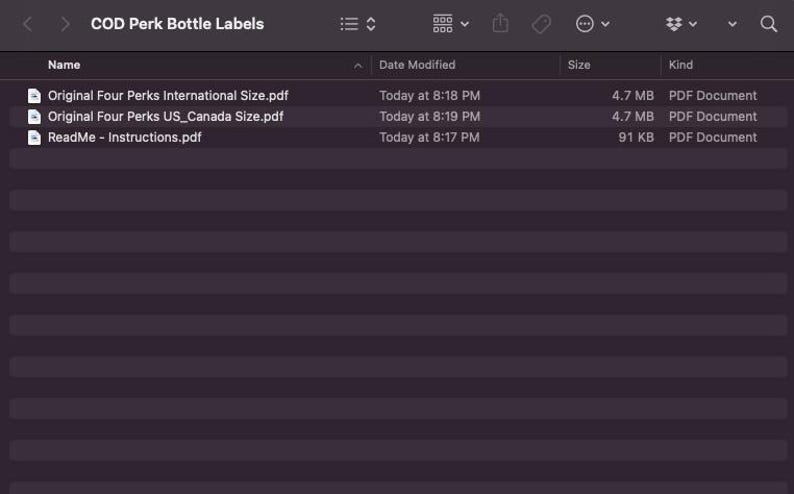Select Original Four Perks US_Canada Size.pdf
Screen dimensions: 794x494
[x=166, y=116]
